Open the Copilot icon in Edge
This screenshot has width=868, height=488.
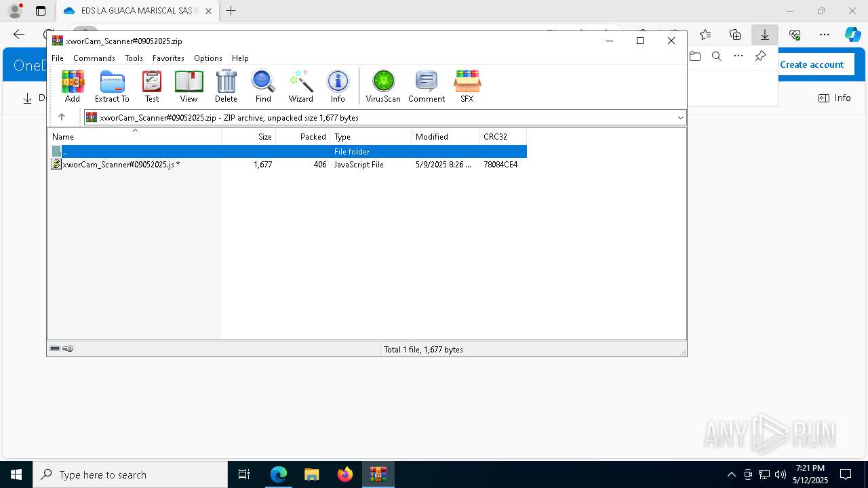[x=852, y=35]
